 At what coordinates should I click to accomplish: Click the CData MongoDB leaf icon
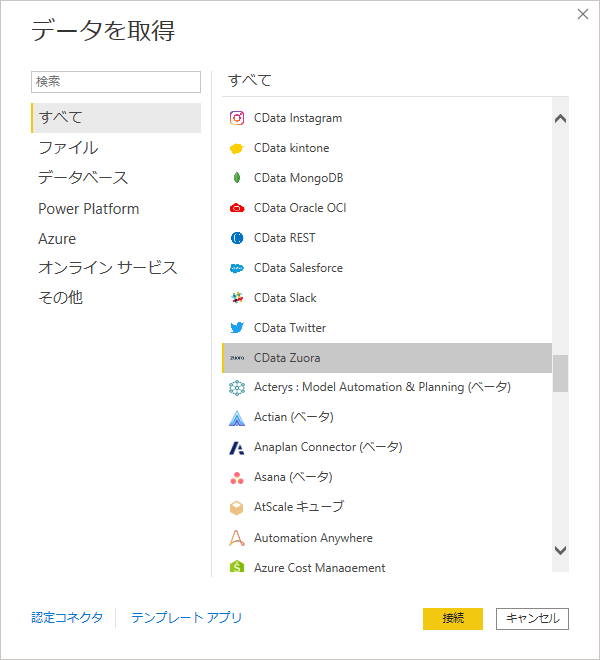coord(237,178)
